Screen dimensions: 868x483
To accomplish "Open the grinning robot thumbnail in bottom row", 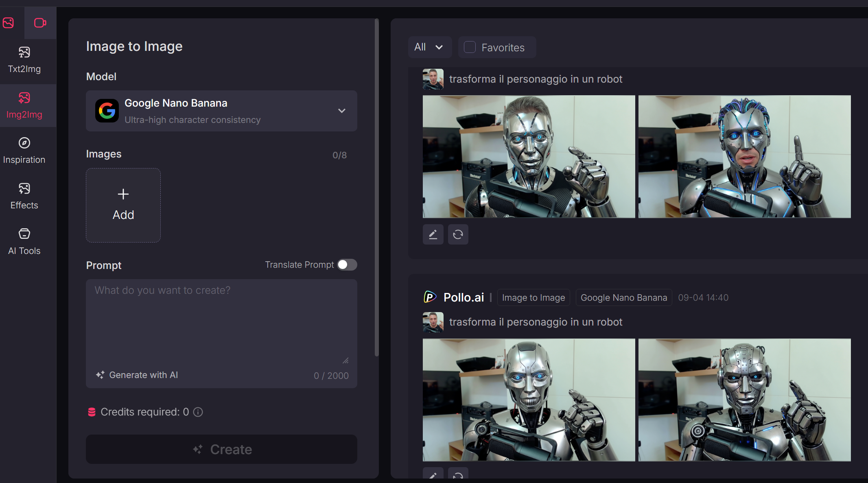I will tap(529, 400).
